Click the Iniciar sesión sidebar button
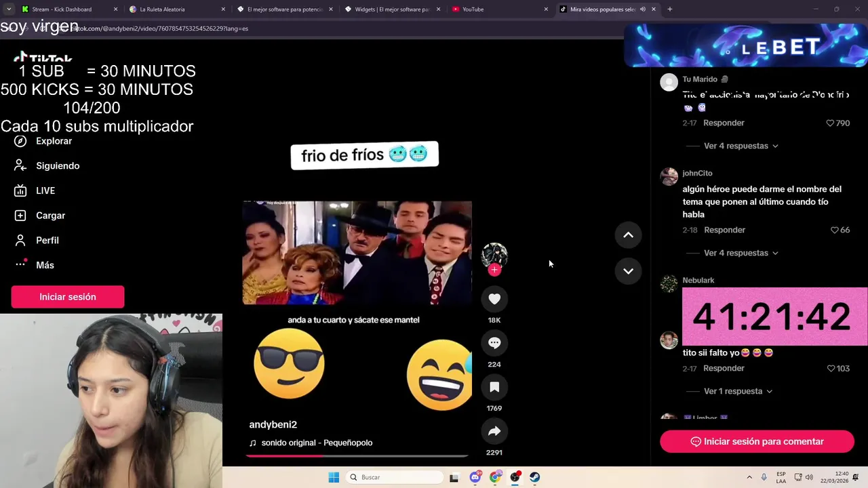This screenshot has width=868, height=488. pyautogui.click(x=68, y=297)
